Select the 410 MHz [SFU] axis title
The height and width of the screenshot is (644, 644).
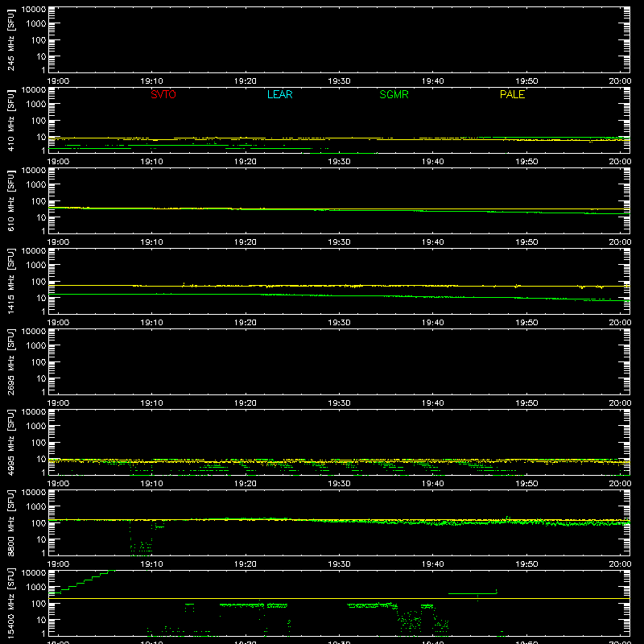click(x=10, y=120)
